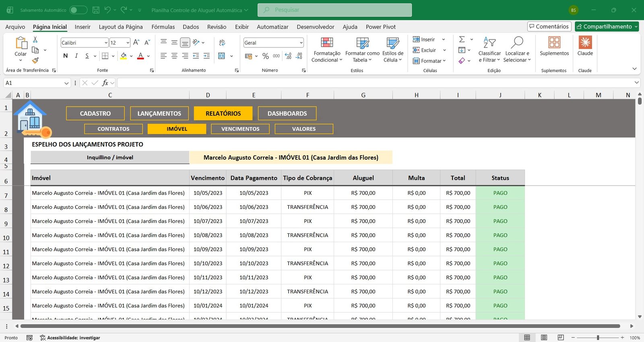Click the horizontal scrollbar thumb

point(320,326)
